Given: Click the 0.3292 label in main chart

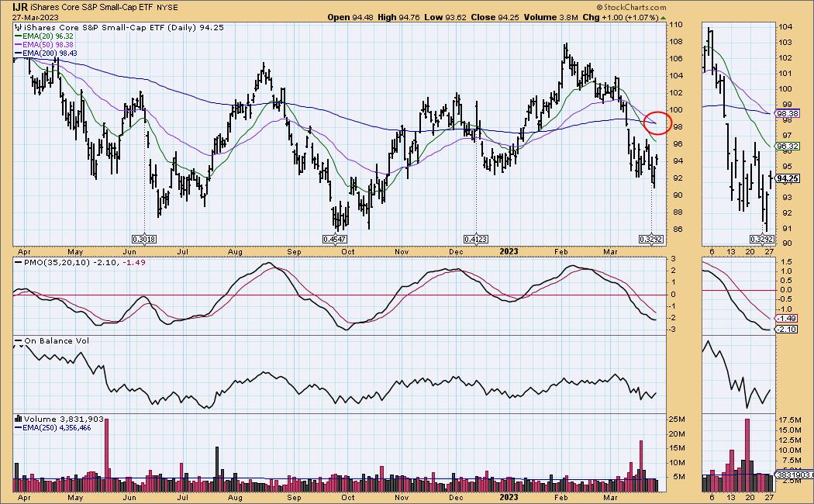Looking at the screenshot, I should pyautogui.click(x=651, y=240).
